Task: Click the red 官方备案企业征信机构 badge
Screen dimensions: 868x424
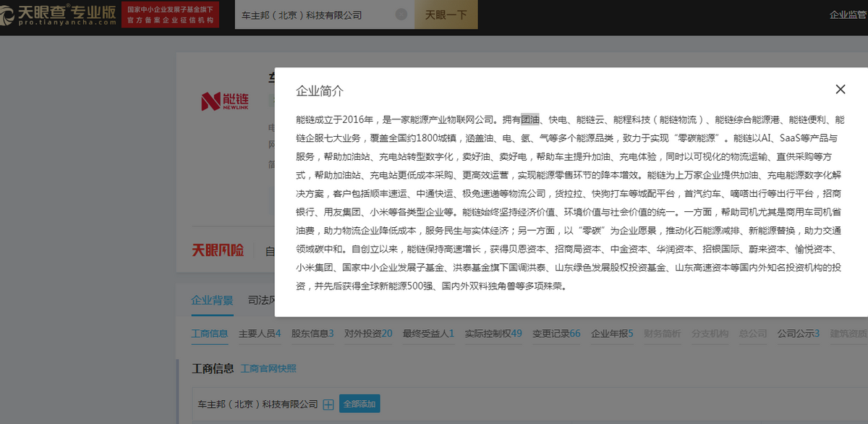Action: [x=170, y=14]
